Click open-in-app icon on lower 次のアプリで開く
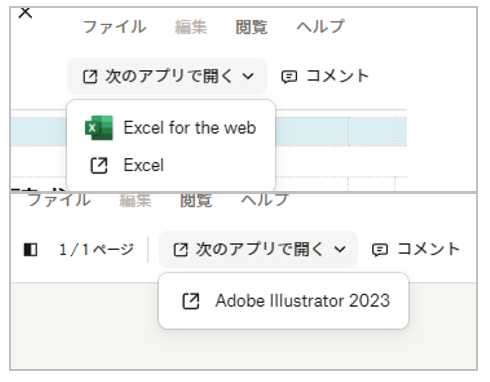 click(181, 250)
